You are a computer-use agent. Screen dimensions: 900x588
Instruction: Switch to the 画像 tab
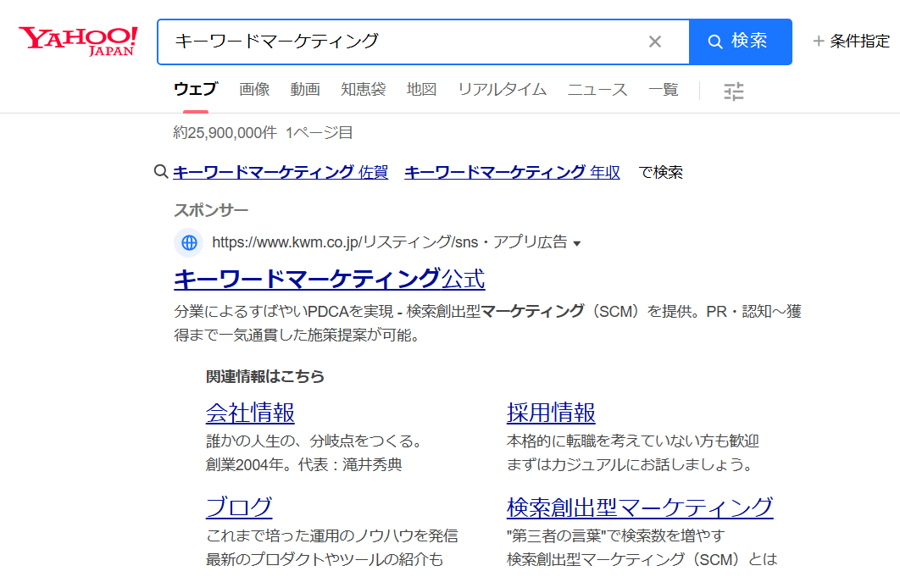tap(254, 90)
